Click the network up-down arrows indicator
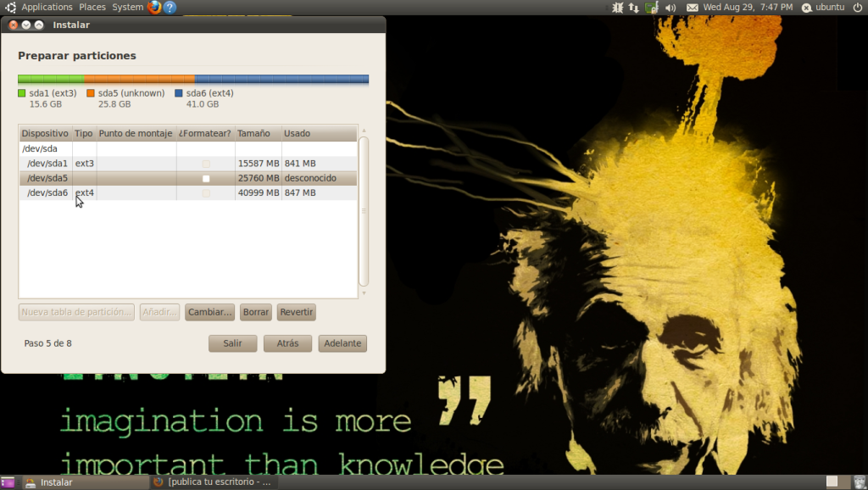 pos(634,7)
